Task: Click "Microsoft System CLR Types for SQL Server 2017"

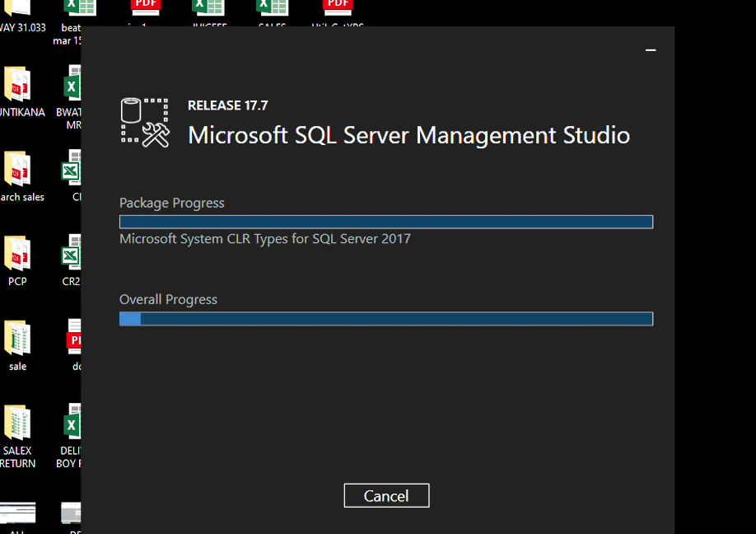Action: pos(265,239)
